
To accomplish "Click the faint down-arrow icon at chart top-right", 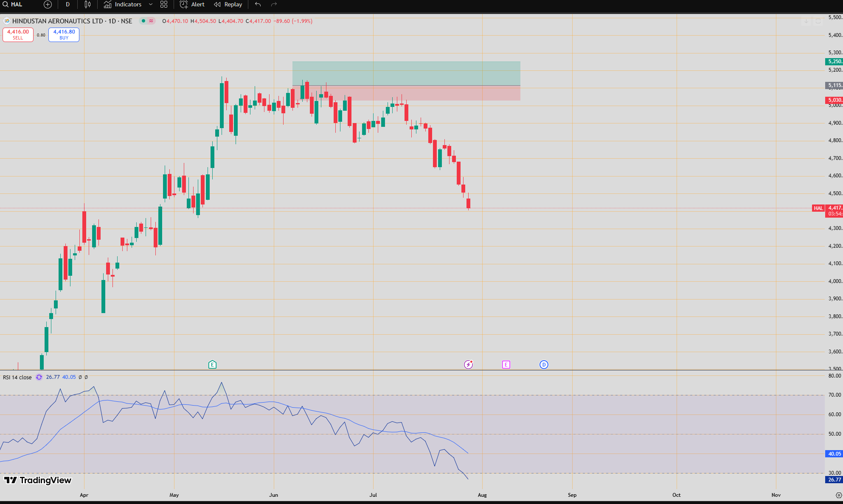I will pos(806,21).
